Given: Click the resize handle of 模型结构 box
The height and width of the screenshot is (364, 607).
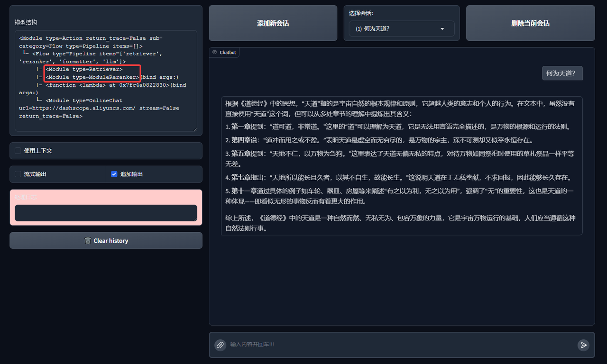Looking at the screenshot, I should [x=194, y=128].
